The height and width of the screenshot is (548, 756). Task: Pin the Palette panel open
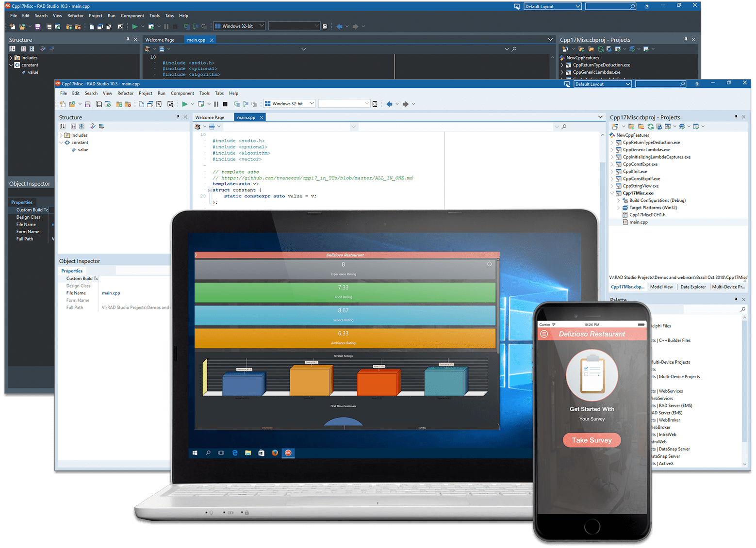pos(736,300)
